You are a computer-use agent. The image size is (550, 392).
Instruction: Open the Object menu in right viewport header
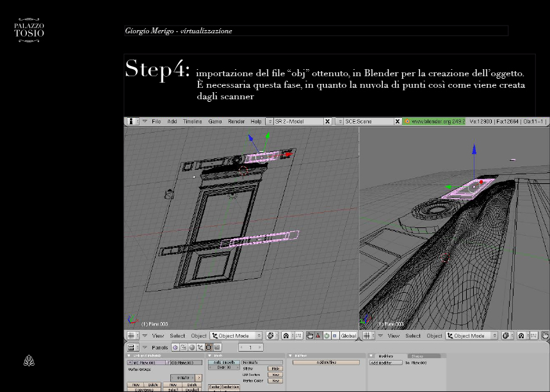434,336
